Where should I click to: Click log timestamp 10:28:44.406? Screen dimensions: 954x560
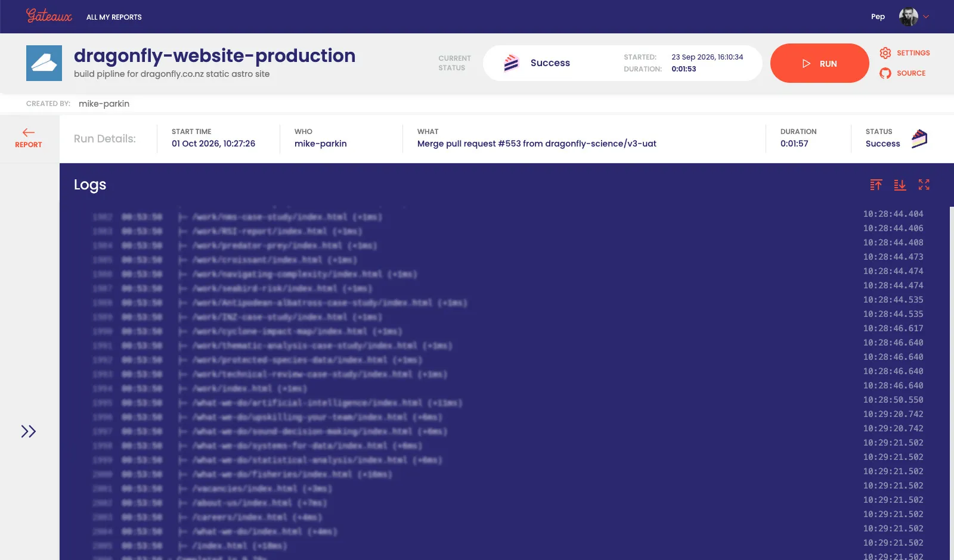[893, 228]
